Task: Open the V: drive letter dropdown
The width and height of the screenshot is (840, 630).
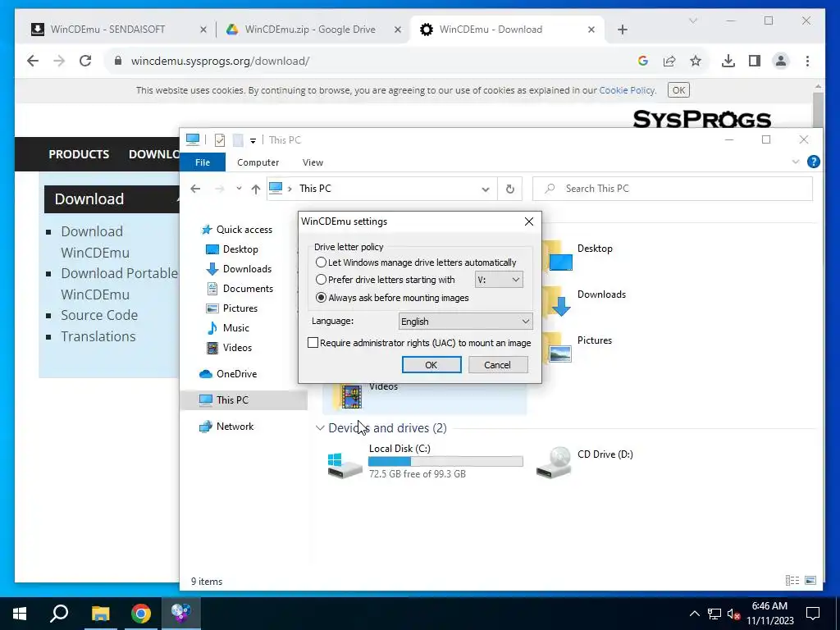Action: (x=498, y=280)
